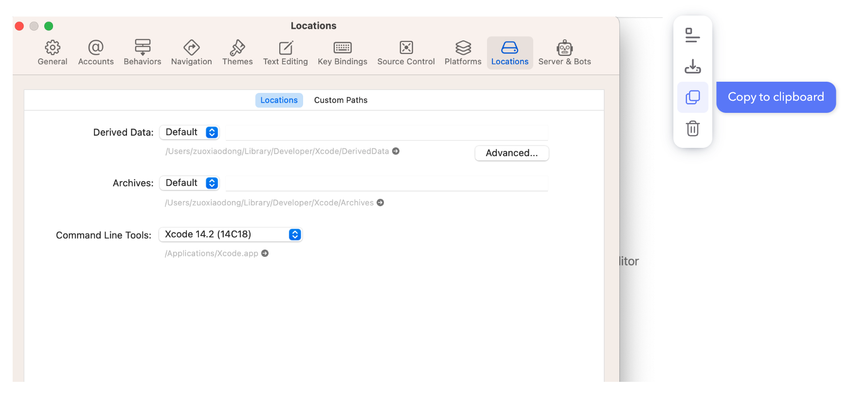Screen dimensions: 868x394
Task: Click the DerivedData path text
Action: click(x=277, y=151)
